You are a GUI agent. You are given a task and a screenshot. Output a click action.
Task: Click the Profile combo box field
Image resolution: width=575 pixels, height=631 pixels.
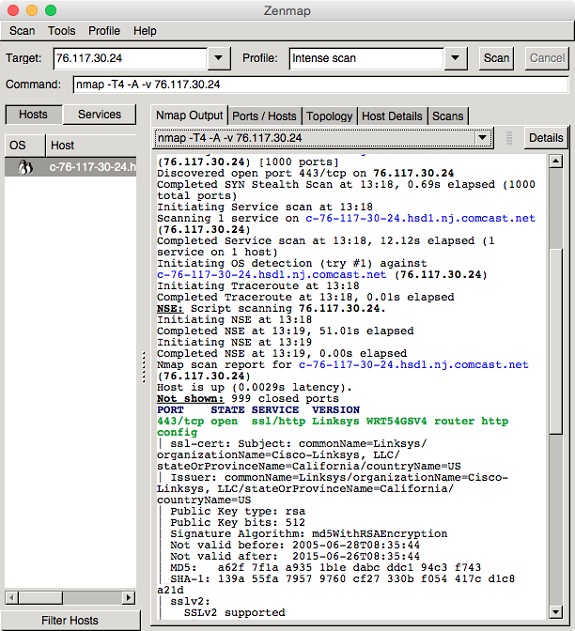(366, 58)
